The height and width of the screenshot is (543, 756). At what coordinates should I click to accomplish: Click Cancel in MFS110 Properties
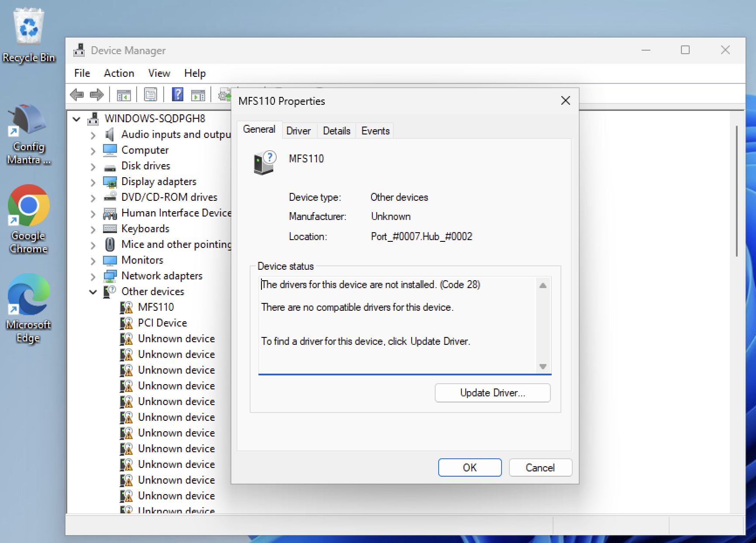540,467
